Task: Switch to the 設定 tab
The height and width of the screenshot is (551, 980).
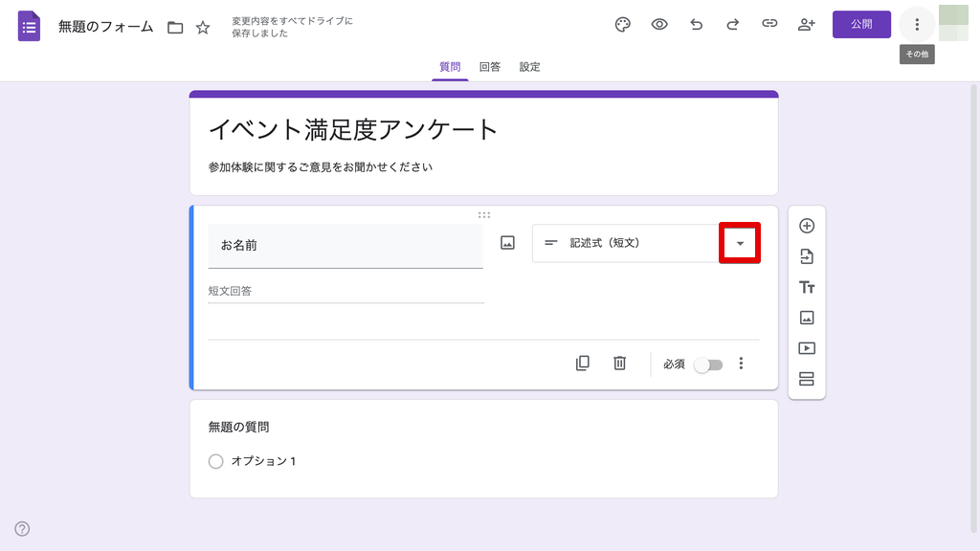Action: [x=530, y=67]
